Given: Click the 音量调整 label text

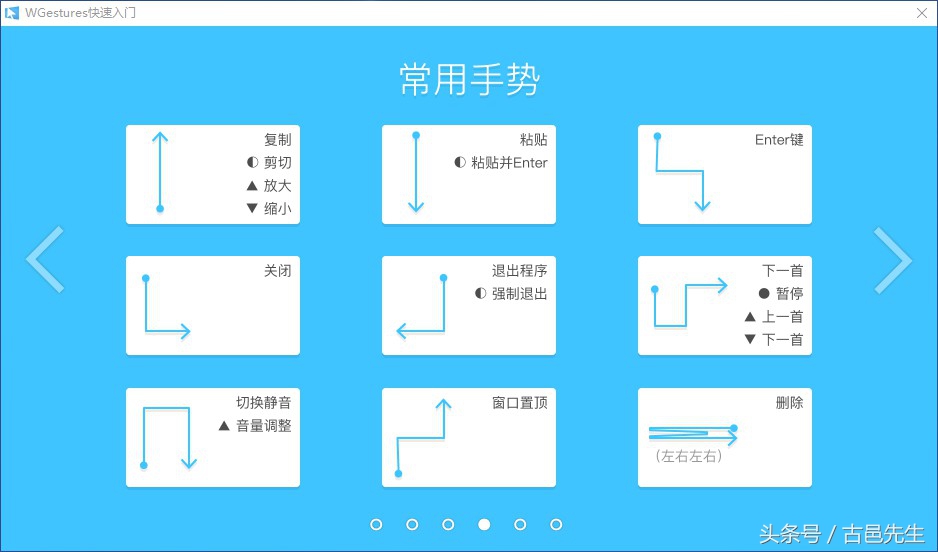Looking at the screenshot, I should click(x=264, y=425).
